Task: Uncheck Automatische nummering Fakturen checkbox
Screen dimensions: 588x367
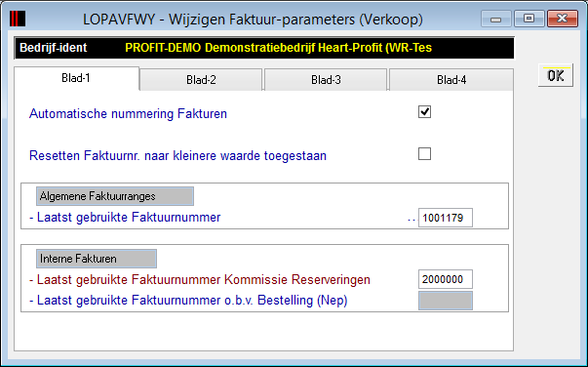Action: [424, 112]
